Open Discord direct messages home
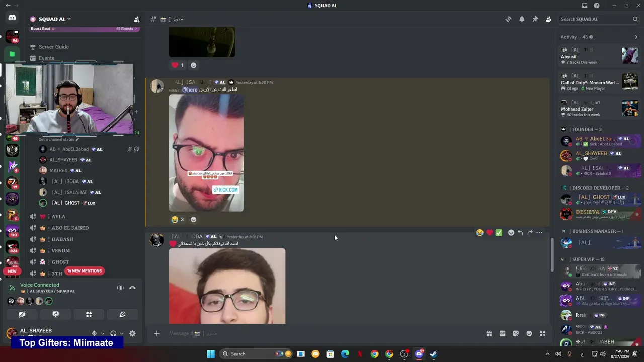Screen dimensions: 644x362 12,18
